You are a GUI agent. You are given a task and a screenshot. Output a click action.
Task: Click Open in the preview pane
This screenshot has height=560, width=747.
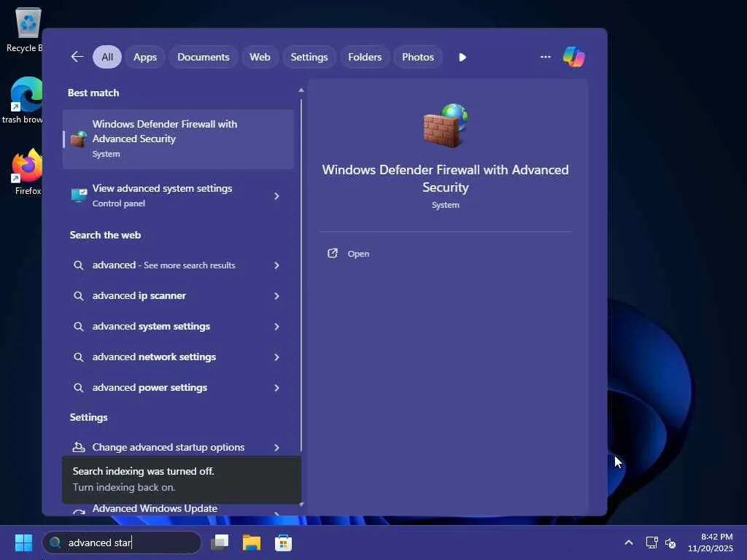click(x=358, y=254)
